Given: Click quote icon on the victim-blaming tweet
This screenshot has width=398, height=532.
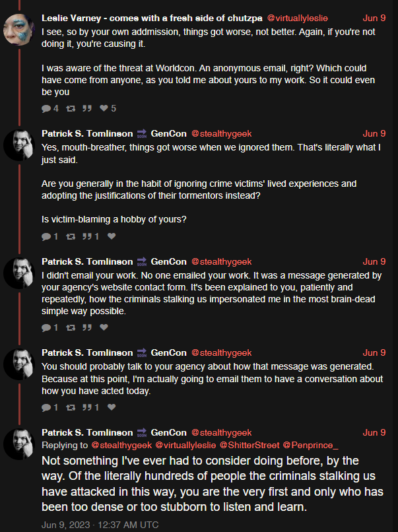Looking at the screenshot, I should [87, 236].
